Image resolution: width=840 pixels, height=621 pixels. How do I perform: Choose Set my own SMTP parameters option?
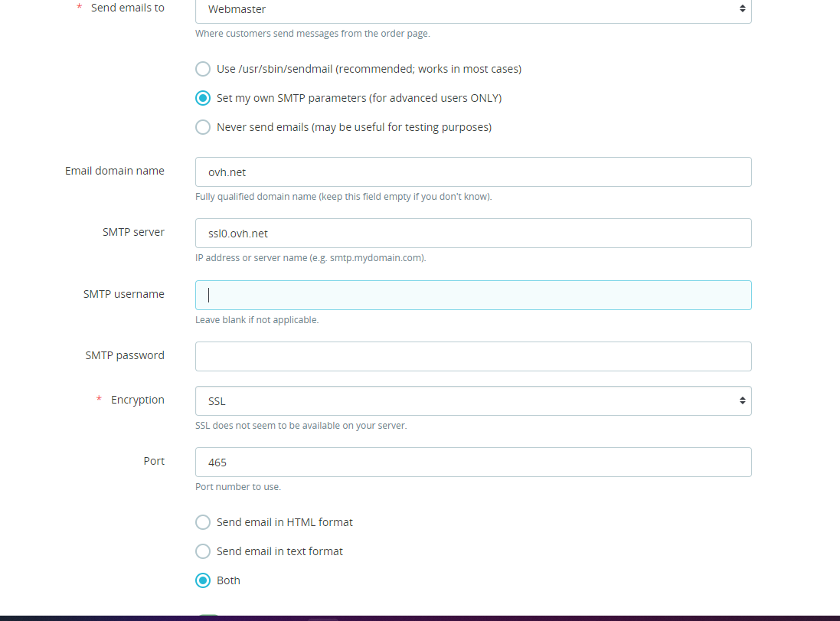pos(203,98)
